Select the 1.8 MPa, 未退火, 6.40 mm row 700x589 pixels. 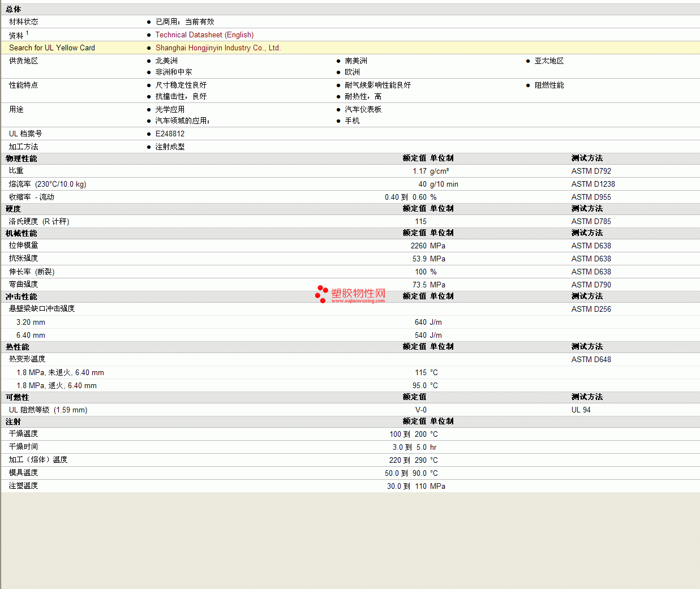(x=350, y=373)
